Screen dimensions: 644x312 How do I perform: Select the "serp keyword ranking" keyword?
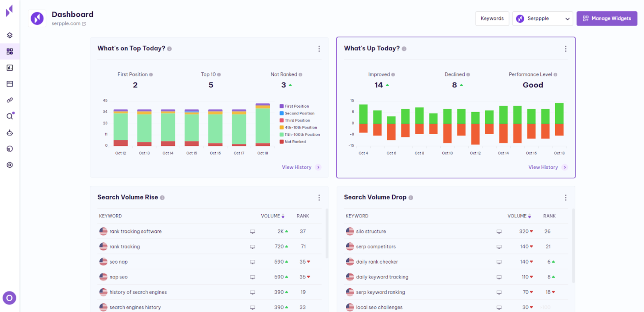pyautogui.click(x=380, y=292)
